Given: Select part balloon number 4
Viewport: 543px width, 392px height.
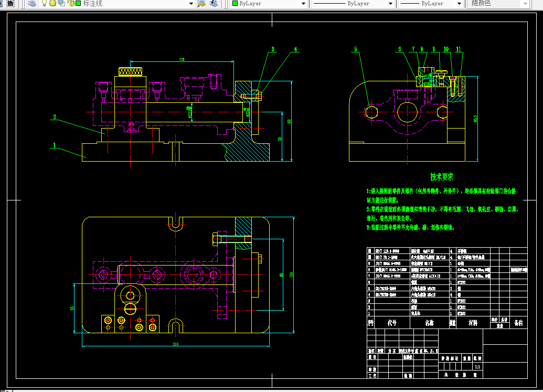Looking at the screenshot, I should coord(295,49).
